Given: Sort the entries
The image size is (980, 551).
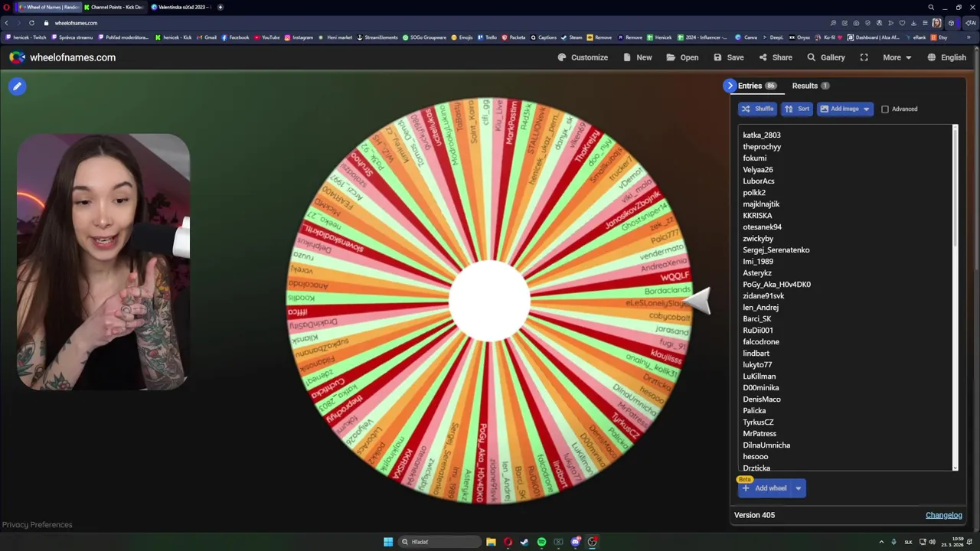Looking at the screenshot, I should (797, 109).
